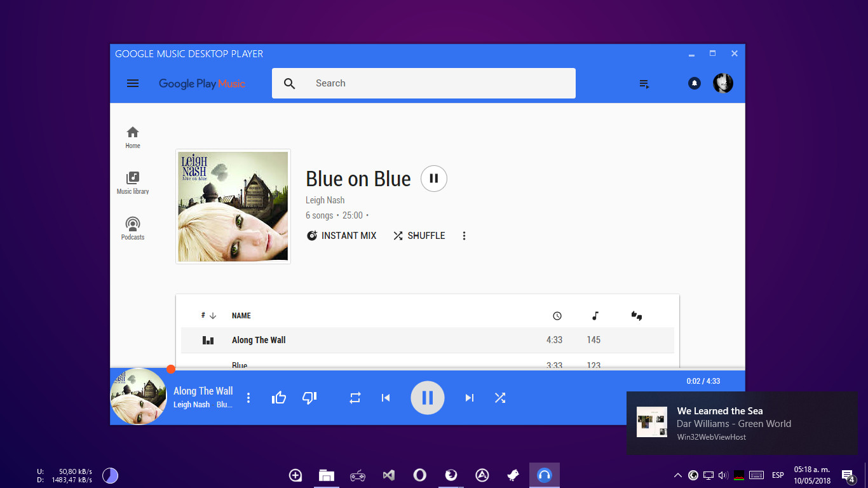Viewport: 868px width, 488px height.
Task: Click the orange song progress slider handle
Action: point(170,369)
